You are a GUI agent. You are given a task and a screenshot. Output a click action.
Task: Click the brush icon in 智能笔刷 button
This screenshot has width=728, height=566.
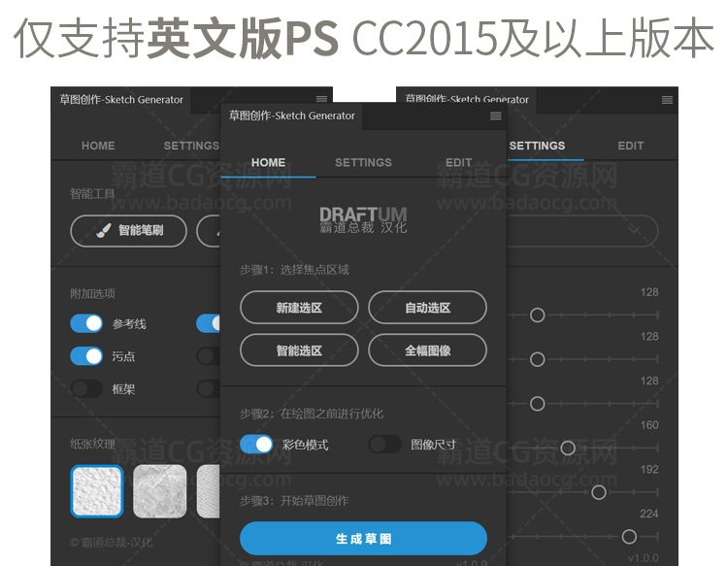point(104,230)
